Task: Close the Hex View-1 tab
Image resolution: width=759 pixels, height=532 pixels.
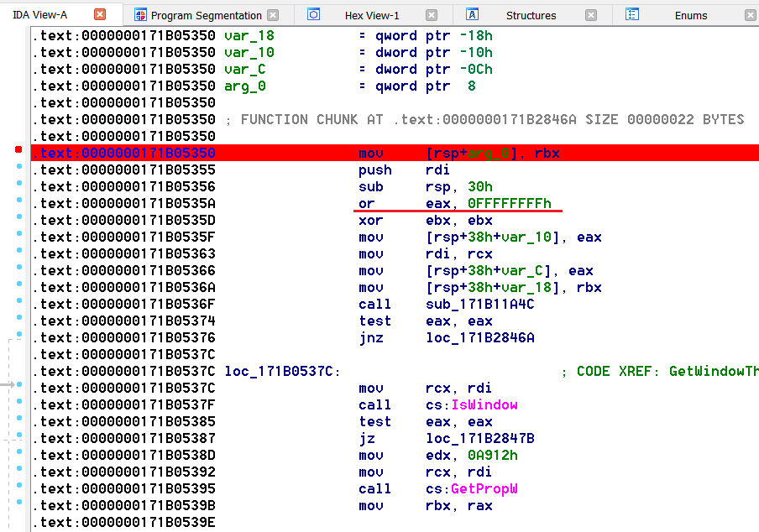Action: (432, 15)
